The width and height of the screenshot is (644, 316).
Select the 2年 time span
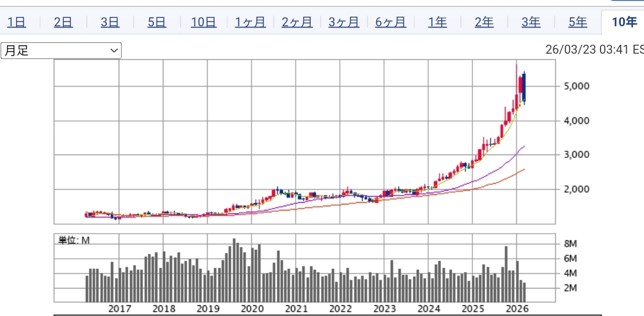[484, 23]
